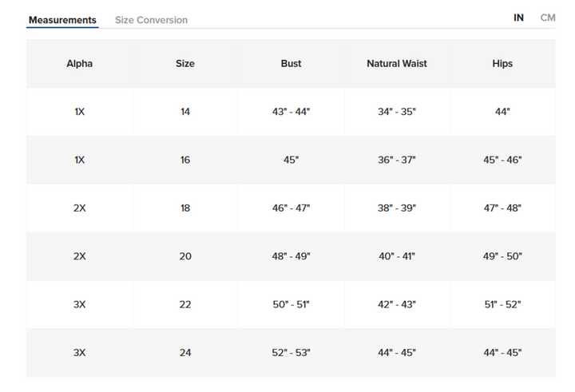Click the 45" bust measurement cell
The image size is (575, 392).
(x=291, y=160)
